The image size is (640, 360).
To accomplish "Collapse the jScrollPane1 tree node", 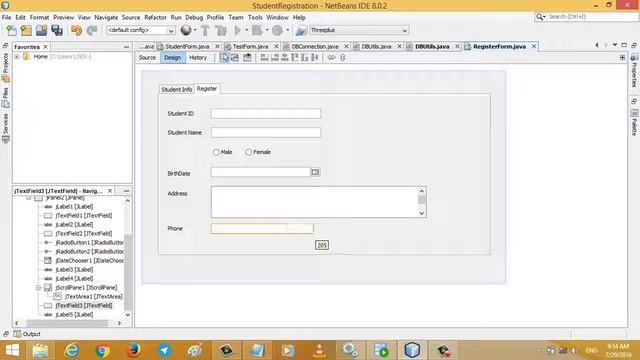I will coord(38,288).
